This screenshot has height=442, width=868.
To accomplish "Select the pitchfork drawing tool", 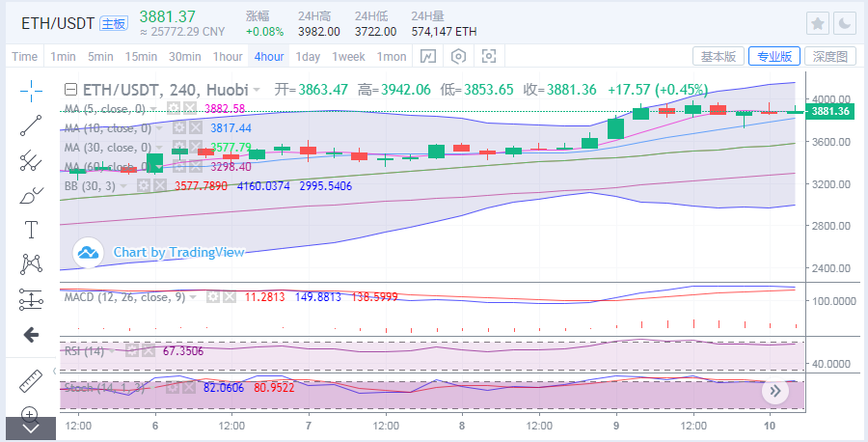I will click(x=31, y=159).
